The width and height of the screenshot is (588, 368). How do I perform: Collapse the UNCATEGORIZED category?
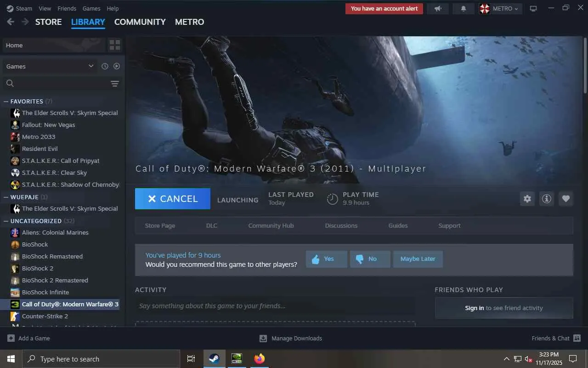6,221
